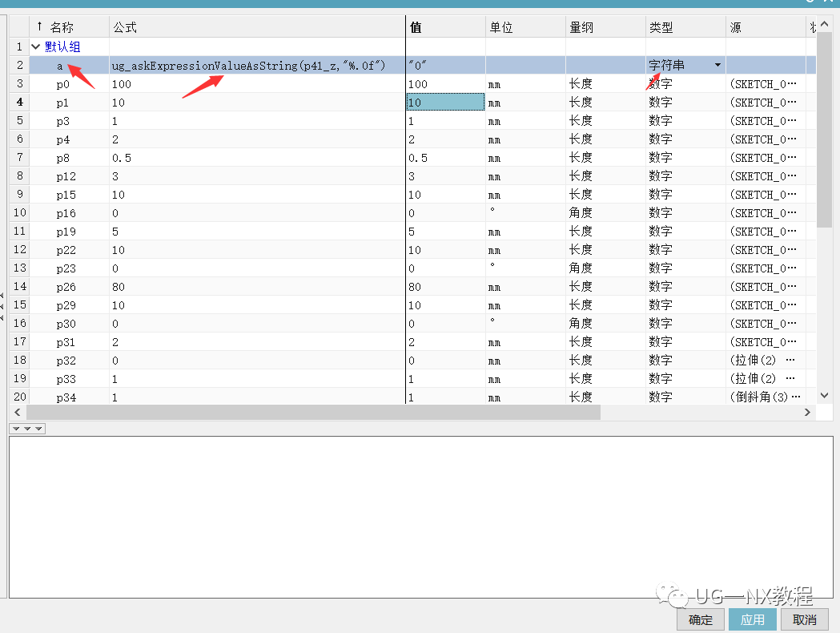Click the formula cell of p8 showing 0.5
This screenshot has height=633, width=840.
pos(256,158)
